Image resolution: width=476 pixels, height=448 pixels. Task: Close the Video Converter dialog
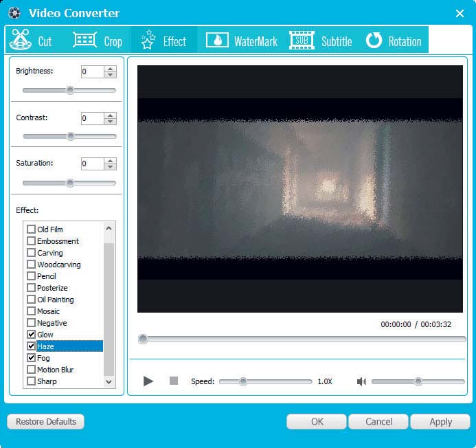[x=460, y=13]
